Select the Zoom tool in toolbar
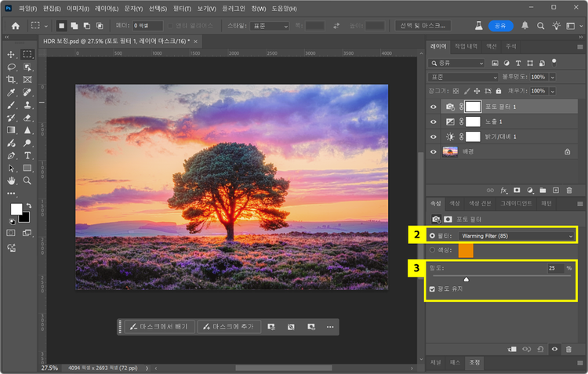 [x=27, y=180]
